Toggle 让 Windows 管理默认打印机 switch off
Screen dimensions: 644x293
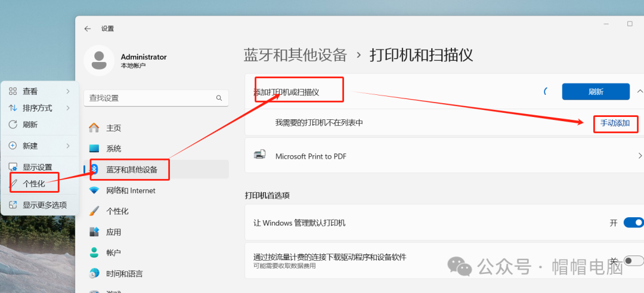(x=633, y=223)
